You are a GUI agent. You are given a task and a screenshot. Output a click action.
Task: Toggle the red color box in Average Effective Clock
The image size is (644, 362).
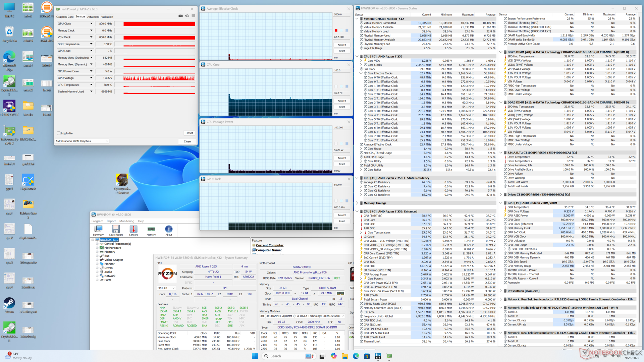336,31
